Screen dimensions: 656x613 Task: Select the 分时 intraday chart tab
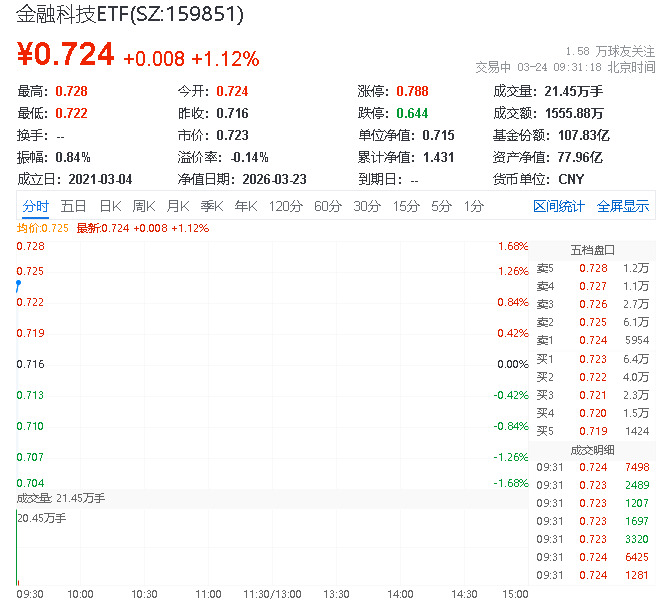pyautogui.click(x=35, y=206)
